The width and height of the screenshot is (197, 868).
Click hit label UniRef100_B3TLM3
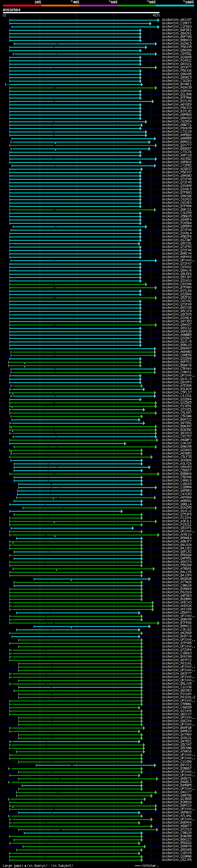[177, 101]
